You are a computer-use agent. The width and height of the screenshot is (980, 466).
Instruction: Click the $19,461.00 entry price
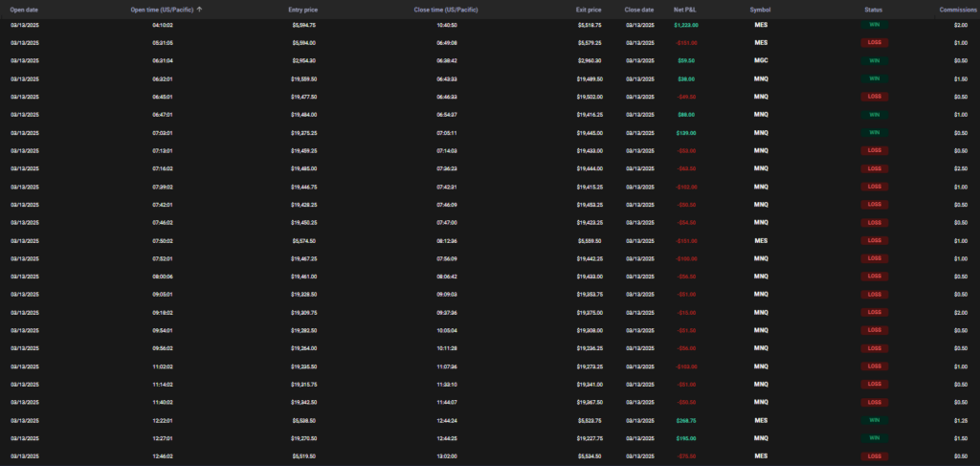pyautogui.click(x=303, y=277)
